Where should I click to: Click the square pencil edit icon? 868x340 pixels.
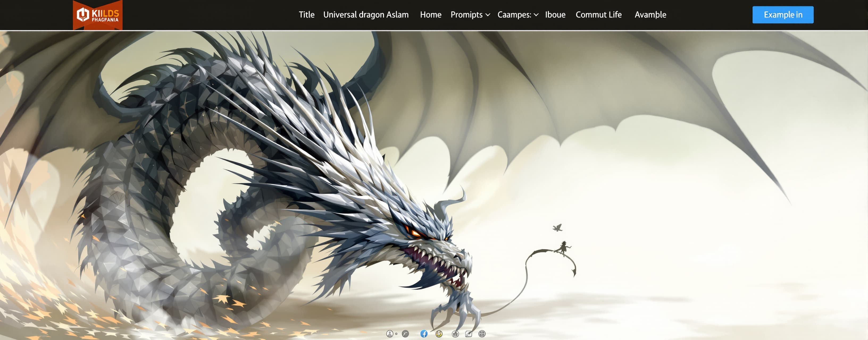[469, 334]
